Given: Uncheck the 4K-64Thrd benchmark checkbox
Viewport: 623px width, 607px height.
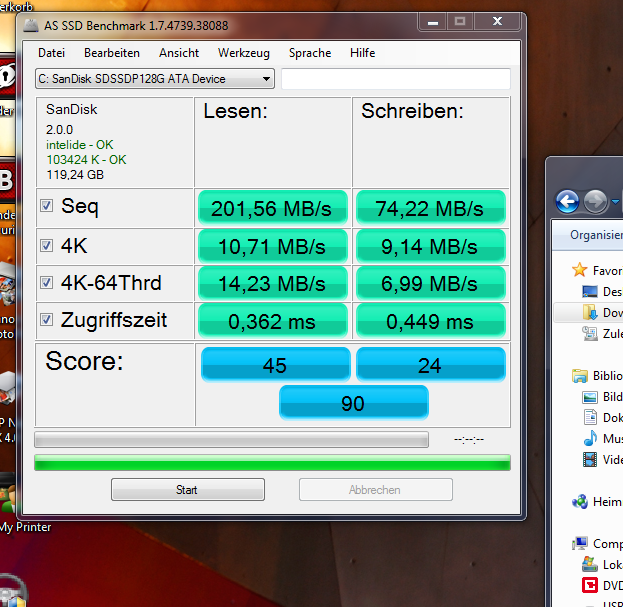Looking at the screenshot, I should point(46,282).
